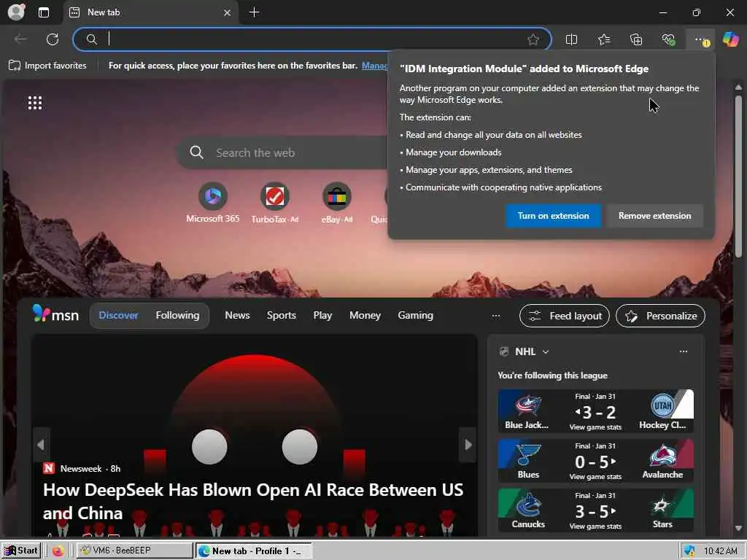The width and height of the screenshot is (747, 560).
Task: Expand more feed categories ellipsis
Action: pyautogui.click(x=496, y=316)
